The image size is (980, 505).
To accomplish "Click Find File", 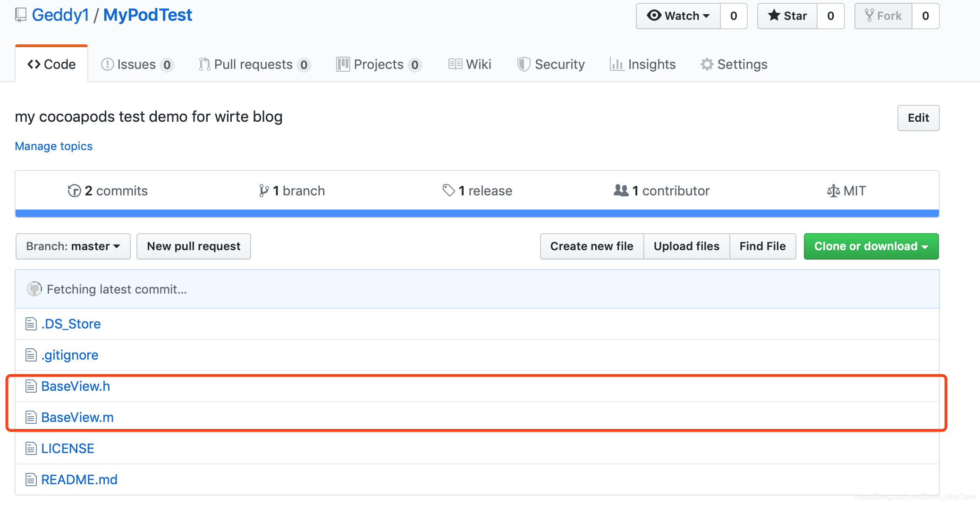I will pyautogui.click(x=762, y=246).
